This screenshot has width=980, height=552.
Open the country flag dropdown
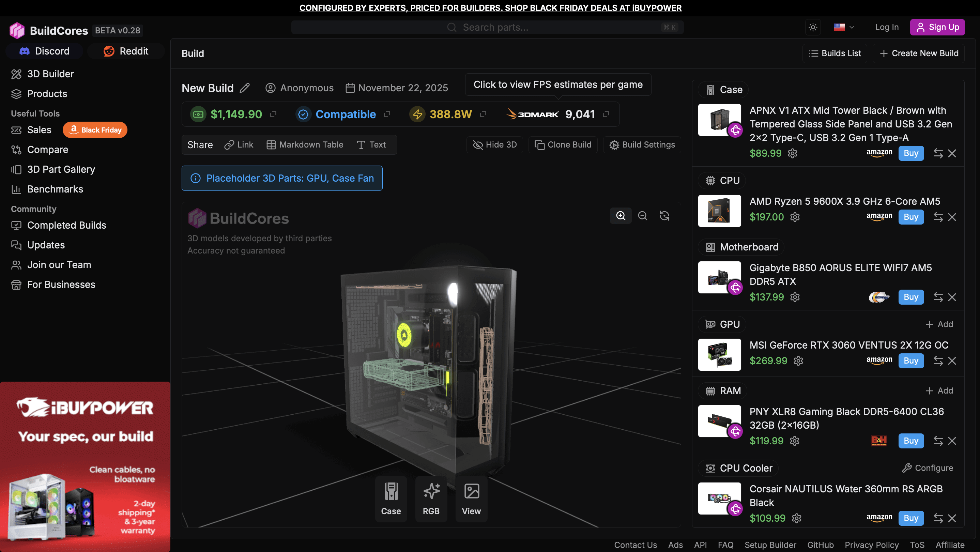point(844,27)
